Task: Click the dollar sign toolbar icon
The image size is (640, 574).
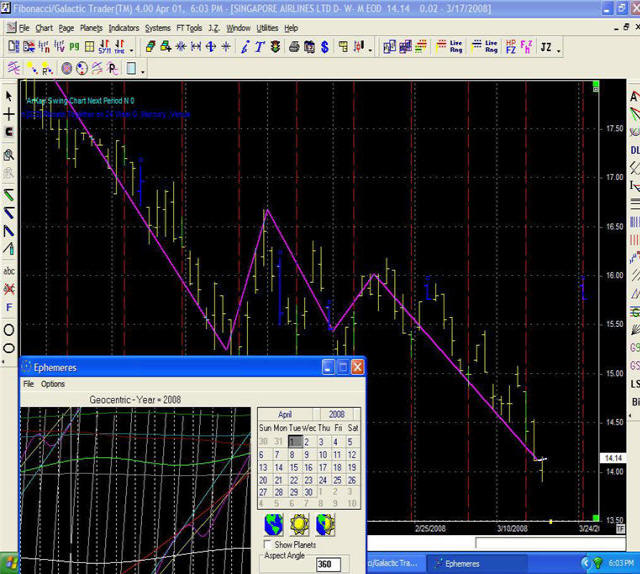Action: click(x=324, y=47)
